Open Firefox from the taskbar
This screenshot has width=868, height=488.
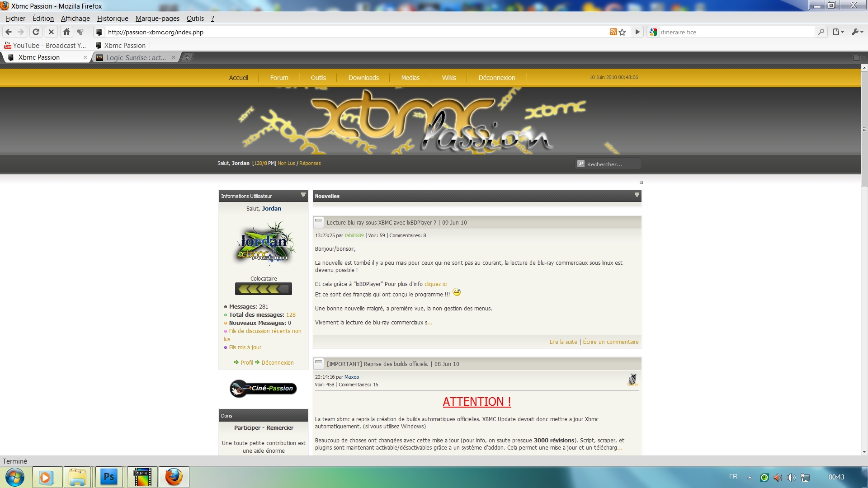coord(174,477)
